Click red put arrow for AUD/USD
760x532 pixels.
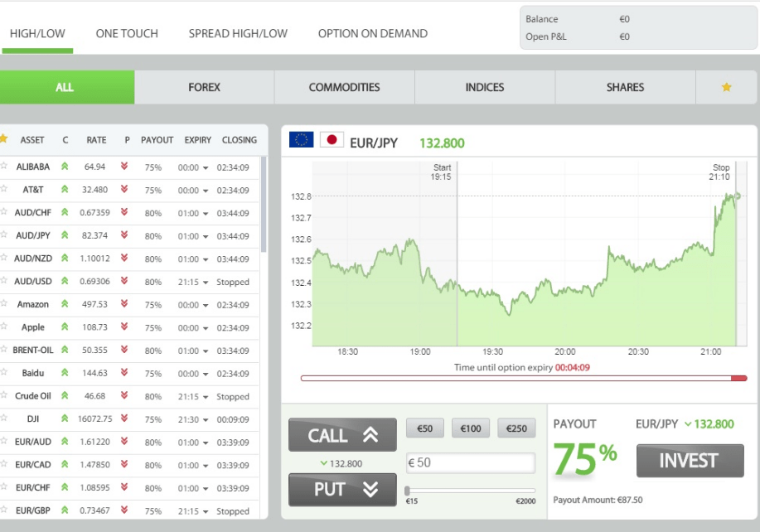tap(124, 281)
